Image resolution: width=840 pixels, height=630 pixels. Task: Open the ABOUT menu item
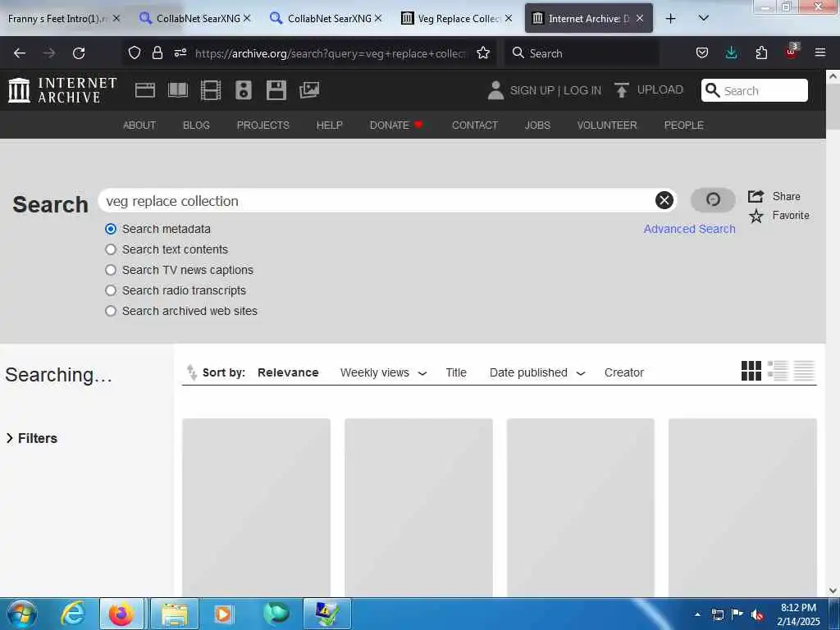[x=139, y=125]
